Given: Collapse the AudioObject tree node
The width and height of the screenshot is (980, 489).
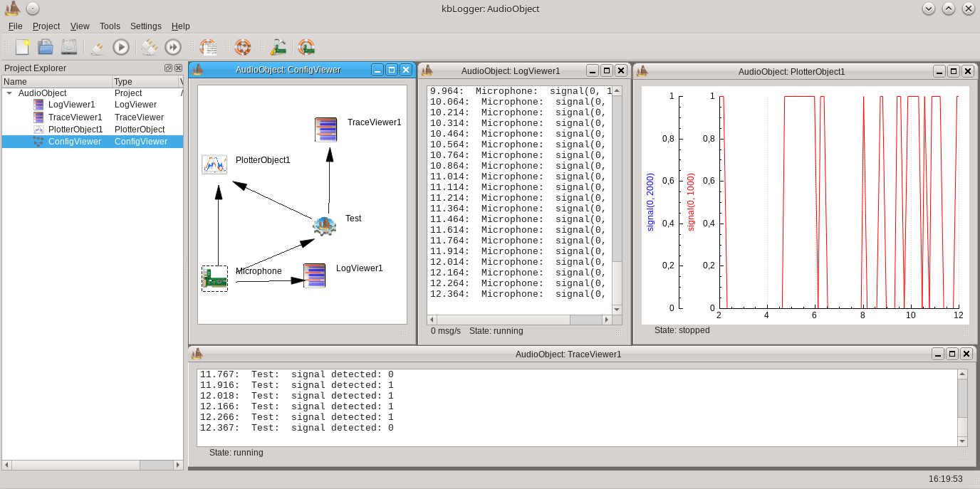Looking at the screenshot, I should point(9,93).
